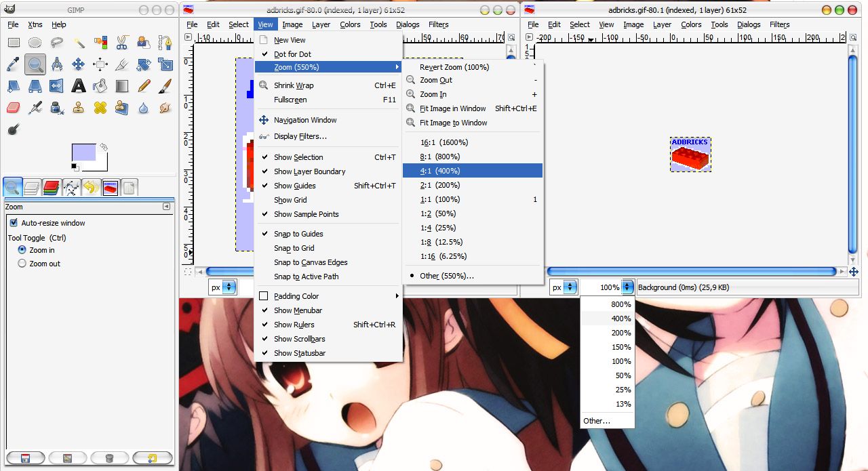Select the Paintbrush tool
This screenshot has width=868, height=471.
coord(165,86)
